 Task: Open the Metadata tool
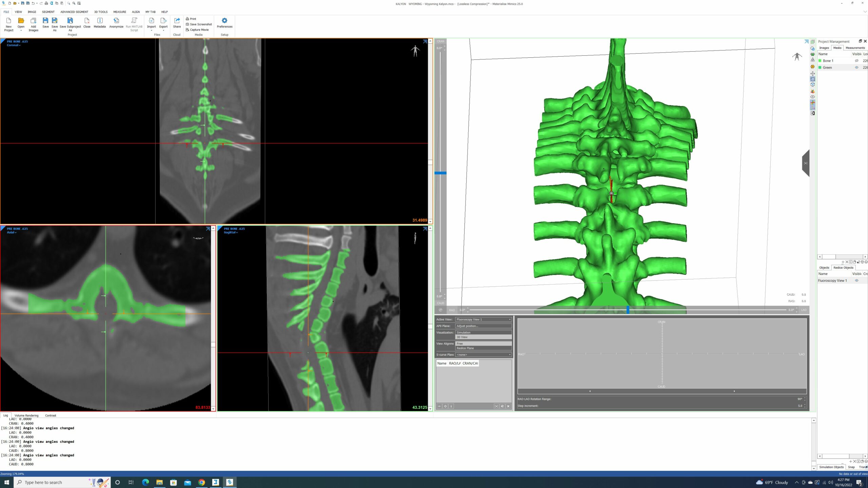pyautogui.click(x=100, y=24)
